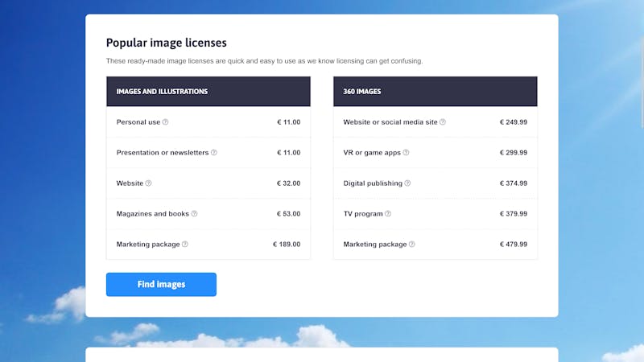644x362 pixels.
Task: Select Magazines and books label
Action: [x=152, y=213]
